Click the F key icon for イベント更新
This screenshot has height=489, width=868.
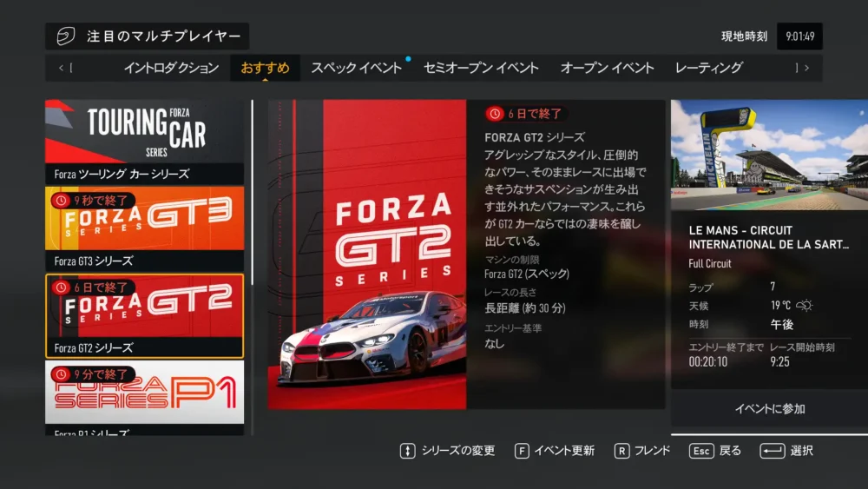pyautogui.click(x=522, y=451)
